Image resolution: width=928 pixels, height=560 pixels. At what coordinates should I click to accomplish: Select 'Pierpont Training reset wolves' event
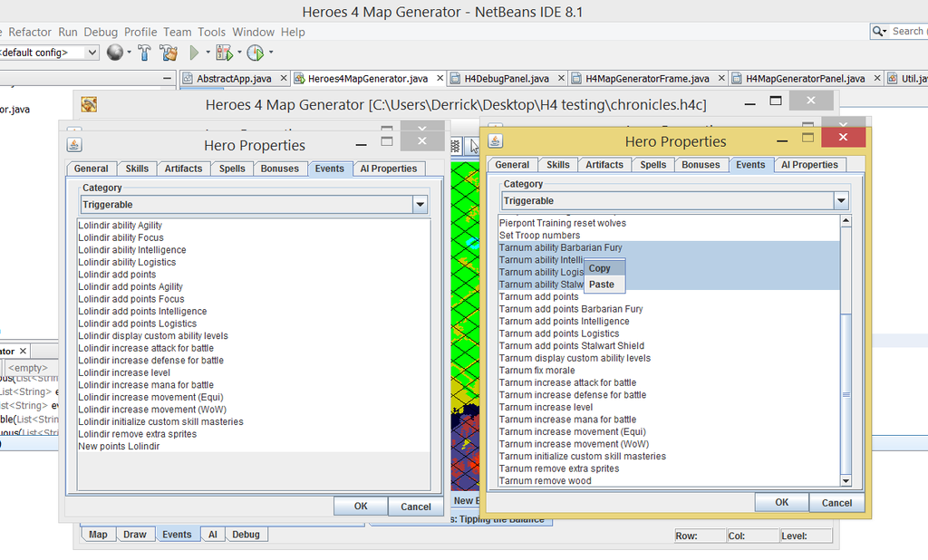(669, 223)
